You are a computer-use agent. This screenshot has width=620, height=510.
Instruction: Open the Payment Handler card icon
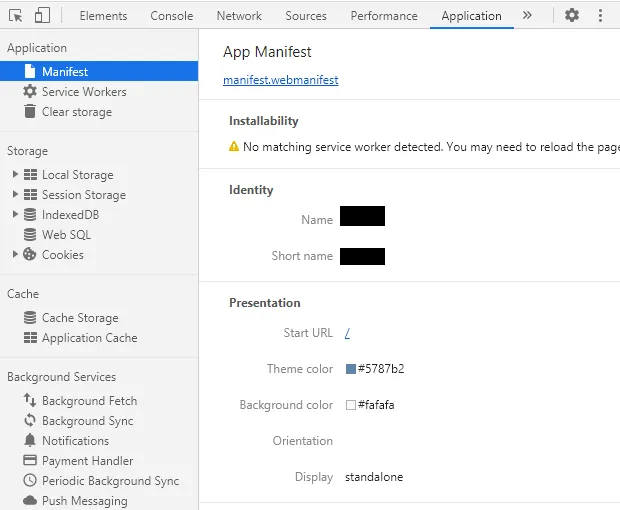pos(30,461)
